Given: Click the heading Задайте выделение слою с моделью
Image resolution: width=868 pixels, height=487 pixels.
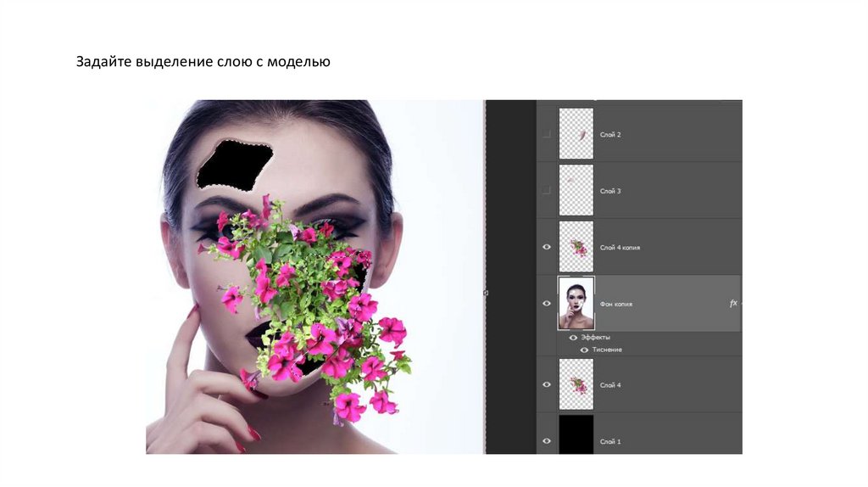Looking at the screenshot, I should 203,61.
